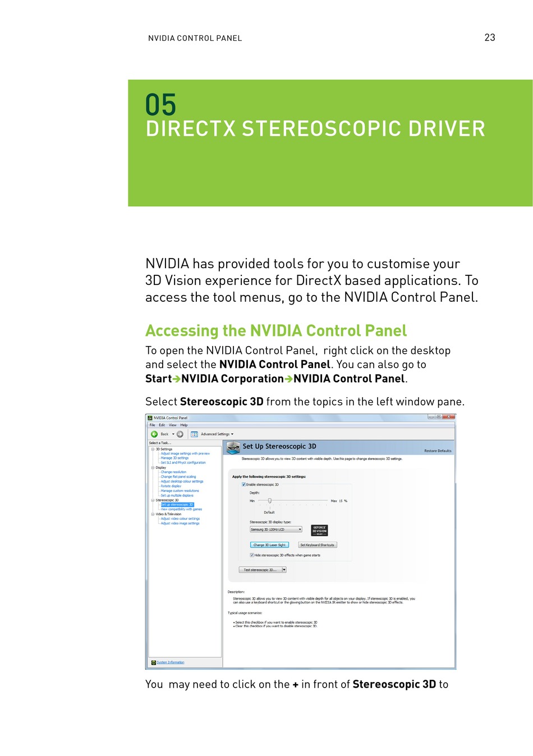This screenshot has height=756, width=533.
Task: Click the Test stereoscopic 3D button
Action: pos(260,570)
